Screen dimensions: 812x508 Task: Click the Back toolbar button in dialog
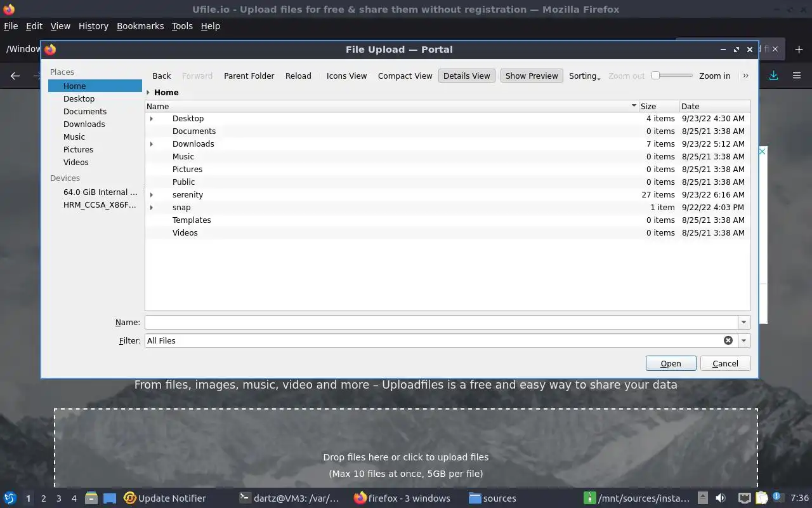[162, 76]
